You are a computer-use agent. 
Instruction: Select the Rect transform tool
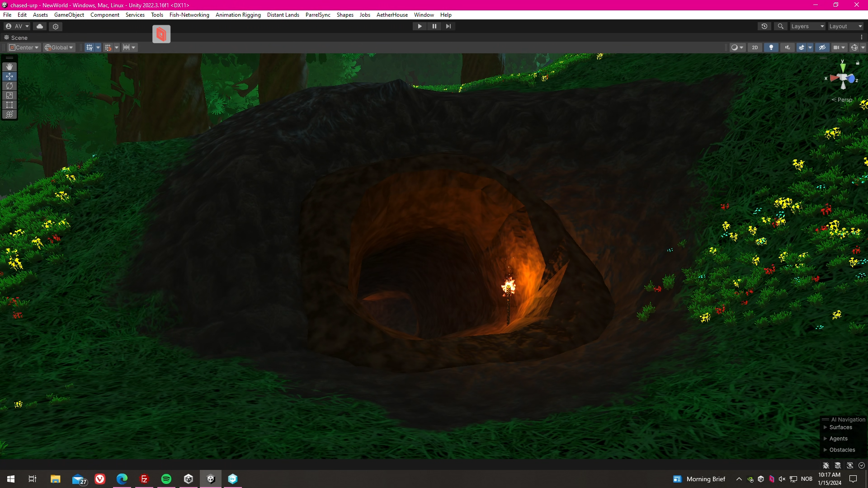coord(9,105)
